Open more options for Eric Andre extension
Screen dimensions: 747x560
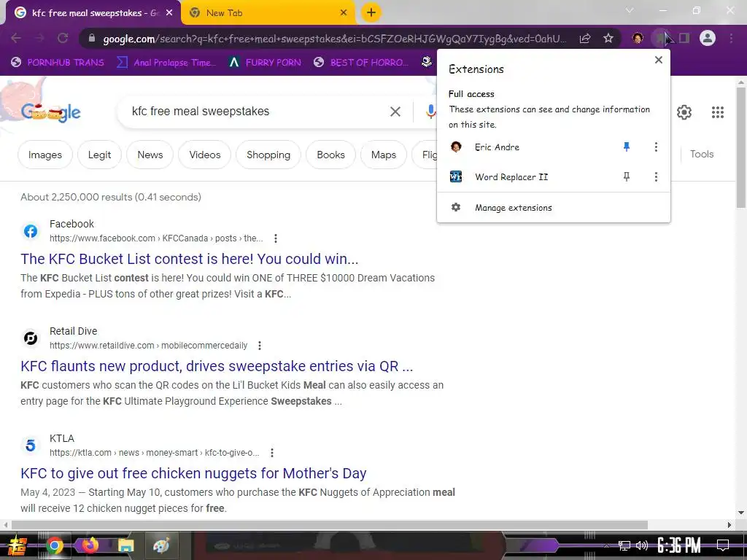click(x=656, y=147)
